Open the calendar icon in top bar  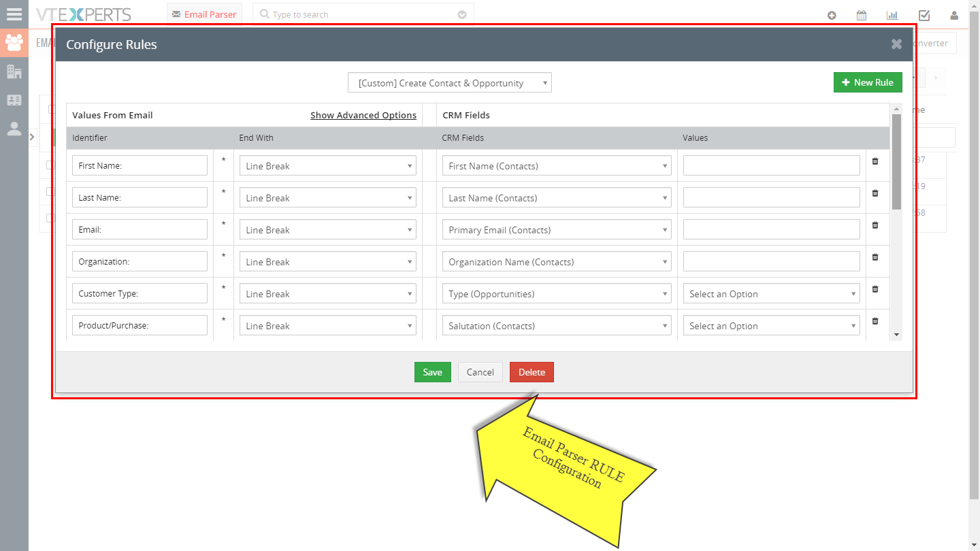pyautogui.click(x=862, y=15)
